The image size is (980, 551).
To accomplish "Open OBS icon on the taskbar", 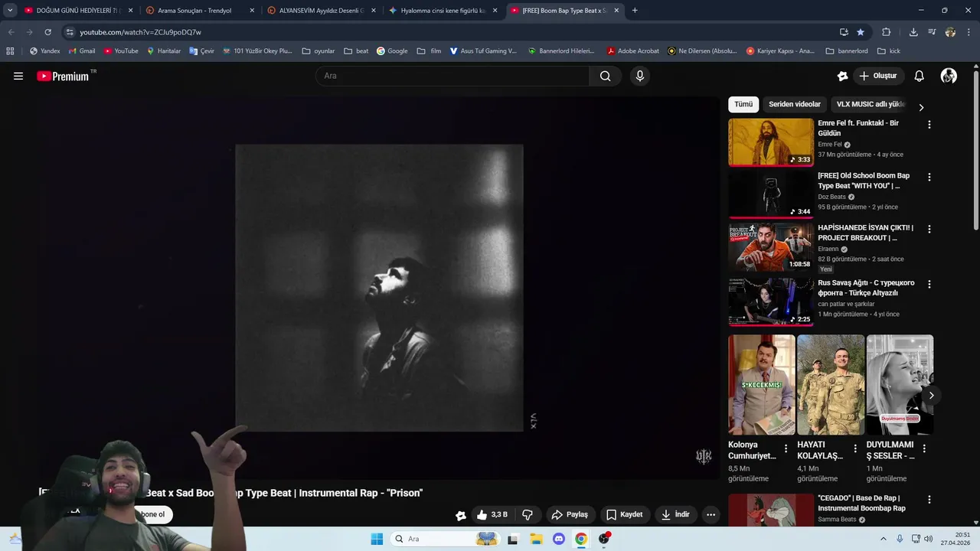I will click(x=604, y=539).
